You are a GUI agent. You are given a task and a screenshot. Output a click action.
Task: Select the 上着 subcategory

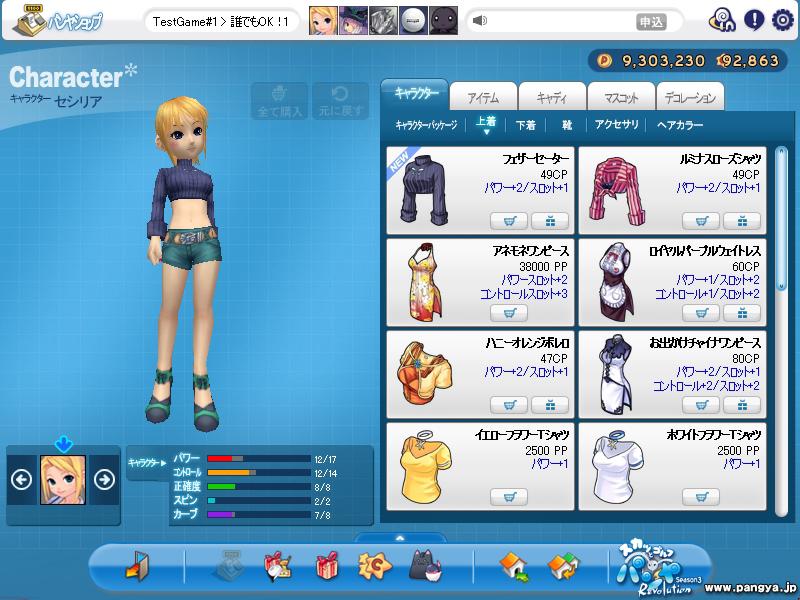(x=486, y=123)
